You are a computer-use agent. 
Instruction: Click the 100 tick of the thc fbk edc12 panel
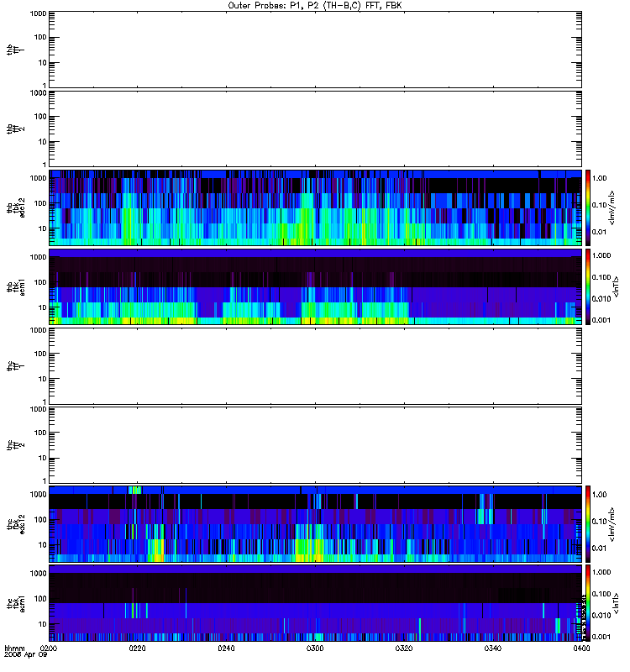[40, 519]
